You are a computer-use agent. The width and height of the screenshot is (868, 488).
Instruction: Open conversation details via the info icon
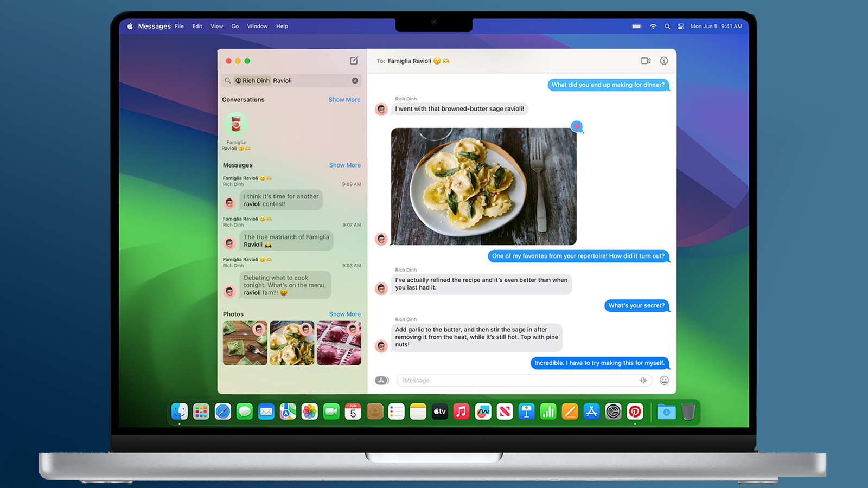coord(663,61)
